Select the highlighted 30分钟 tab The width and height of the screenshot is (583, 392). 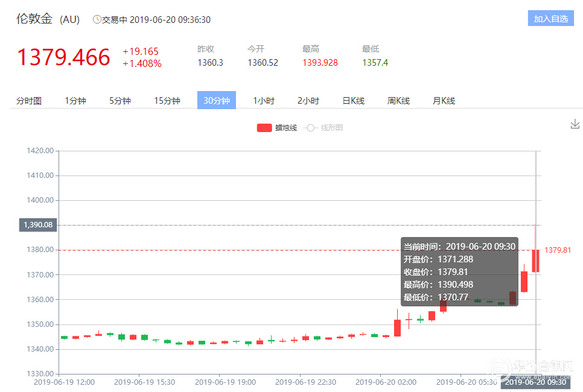[x=217, y=100]
